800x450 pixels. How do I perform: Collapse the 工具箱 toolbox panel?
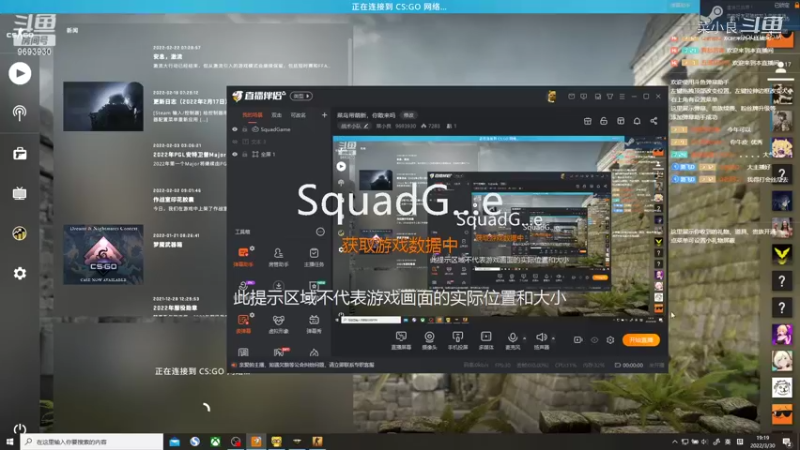320,232
